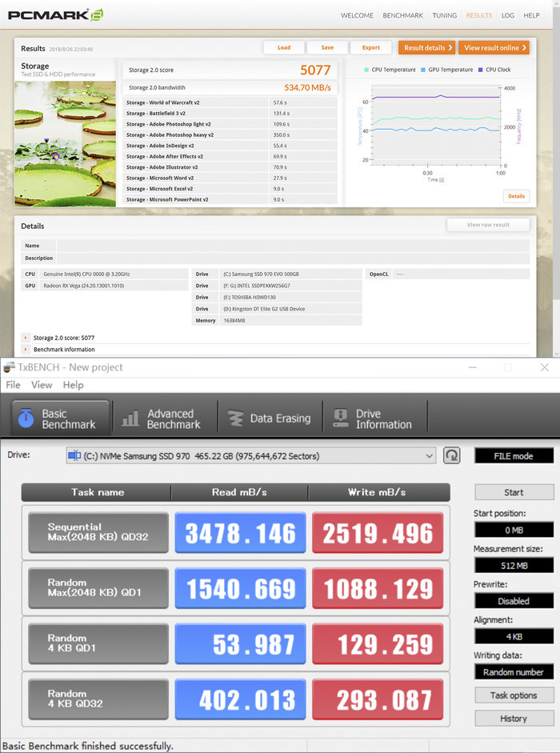The height and width of the screenshot is (753, 560).
Task: Click the Storage lily pad thumbnail
Action: [65, 142]
